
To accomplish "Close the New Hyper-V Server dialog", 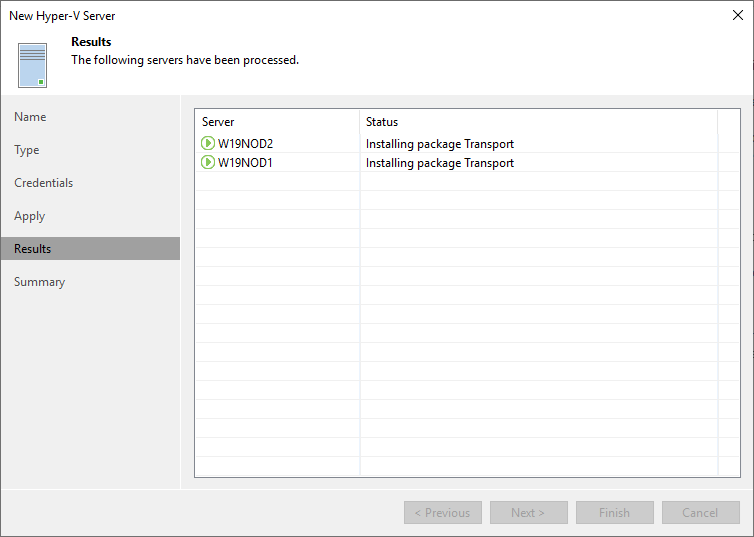I will pos(738,15).
